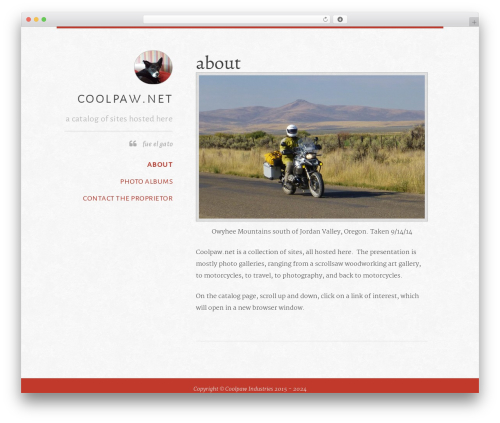
Task: Click the paragraph about the catalog page
Action: pyautogui.click(x=307, y=302)
